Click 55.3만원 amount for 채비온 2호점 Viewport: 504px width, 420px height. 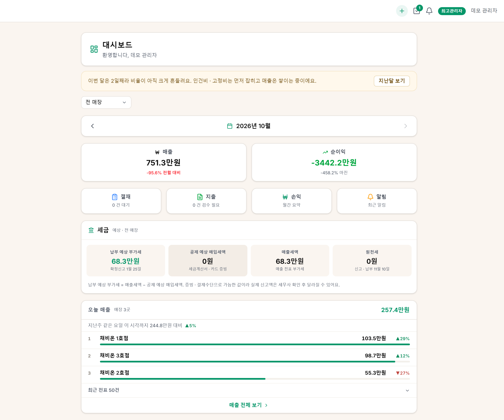(375, 373)
